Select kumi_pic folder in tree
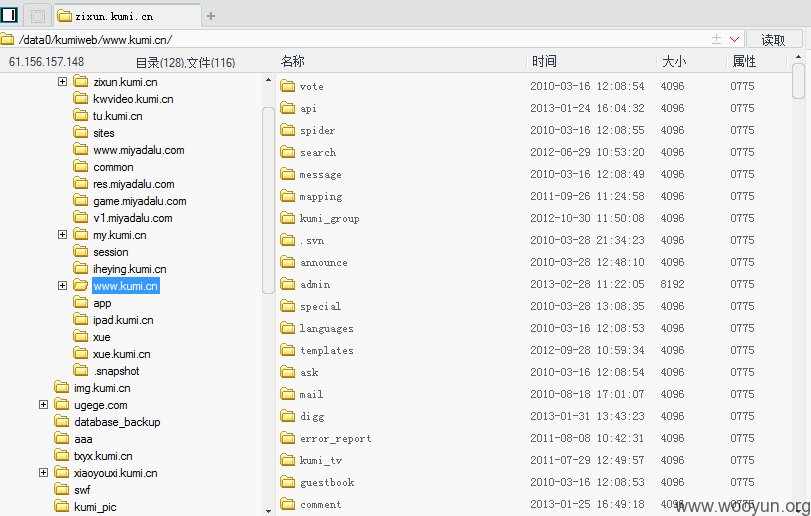Screen dimensions: 811x516 pos(95,507)
